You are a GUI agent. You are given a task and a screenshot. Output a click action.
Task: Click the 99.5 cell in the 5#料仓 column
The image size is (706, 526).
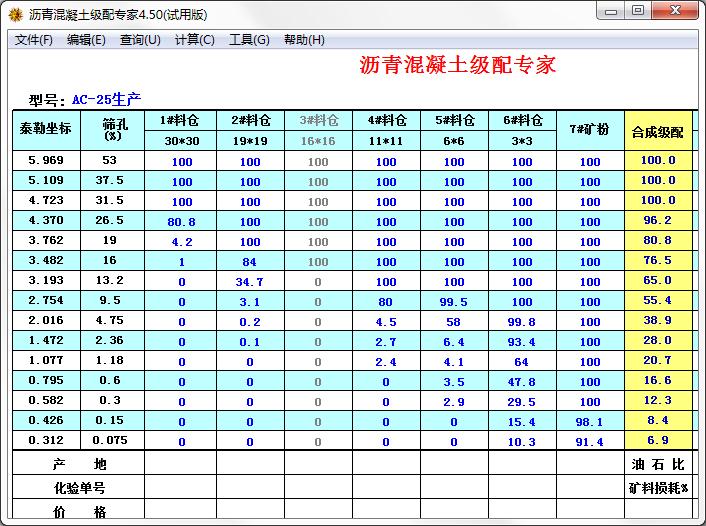(454, 301)
